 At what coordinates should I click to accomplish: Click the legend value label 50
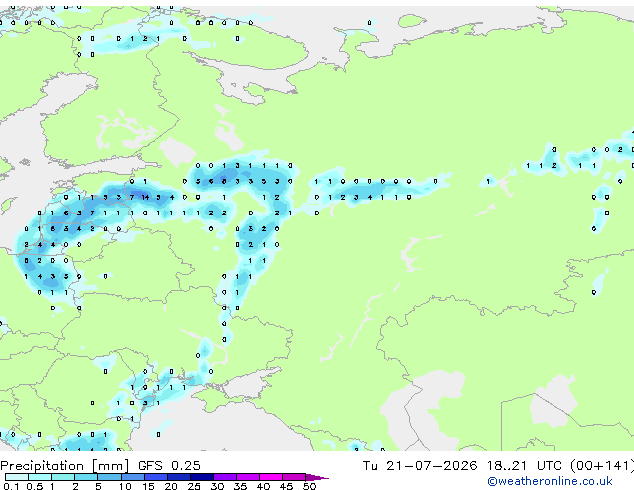(309, 486)
